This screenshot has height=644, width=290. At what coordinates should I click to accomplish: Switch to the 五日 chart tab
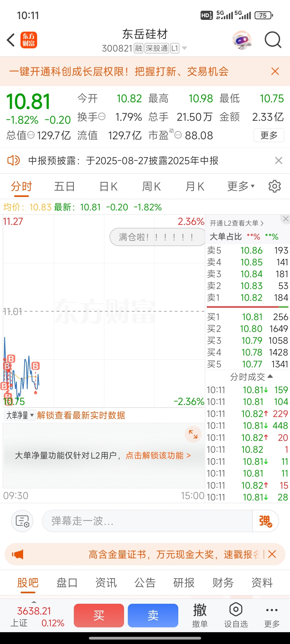[64, 186]
